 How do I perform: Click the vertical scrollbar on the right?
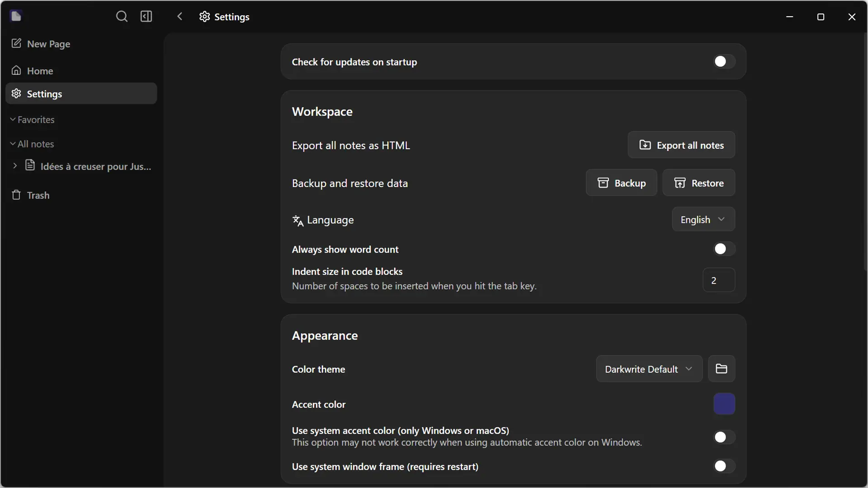pyautogui.click(x=865, y=151)
